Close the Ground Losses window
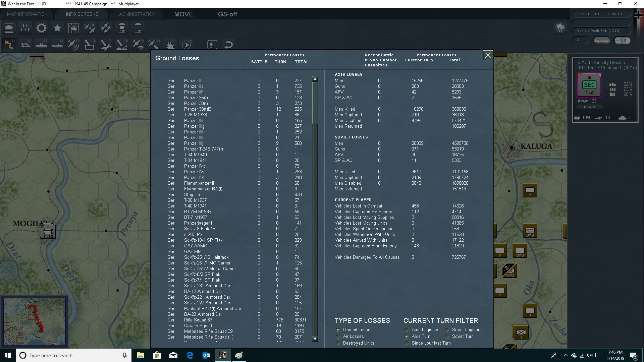 pos(488,55)
